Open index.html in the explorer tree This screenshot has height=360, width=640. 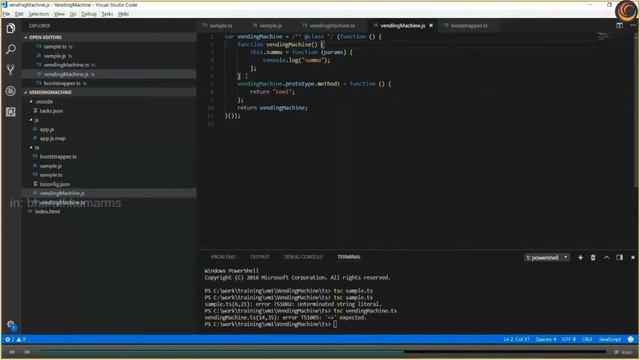coord(47,211)
